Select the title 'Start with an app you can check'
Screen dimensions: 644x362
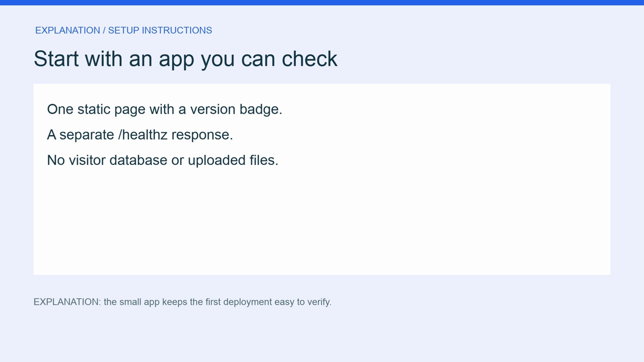[x=185, y=59]
